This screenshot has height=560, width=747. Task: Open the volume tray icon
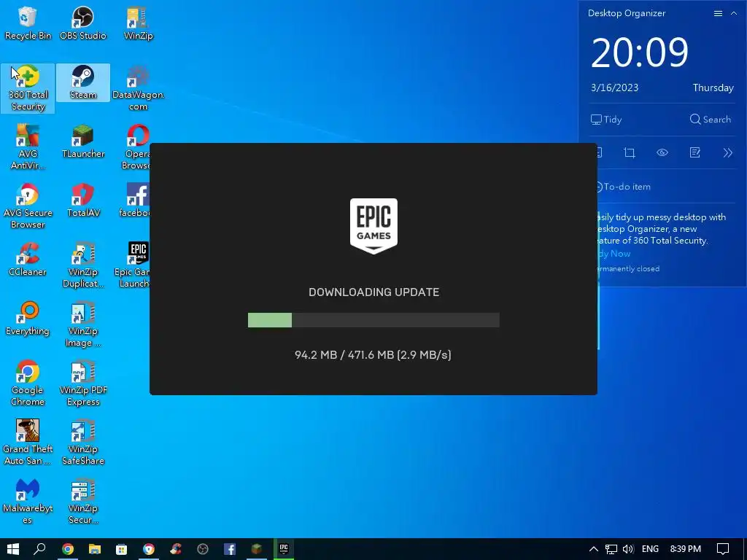(x=628, y=549)
